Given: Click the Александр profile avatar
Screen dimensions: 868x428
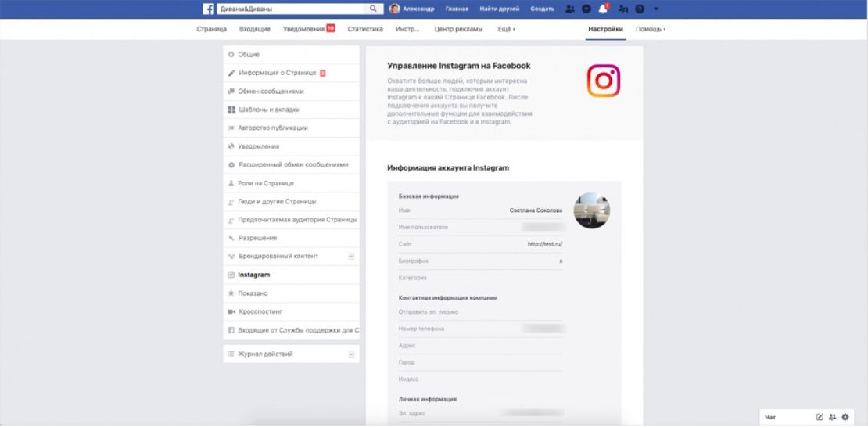Looking at the screenshot, I should click(394, 9).
